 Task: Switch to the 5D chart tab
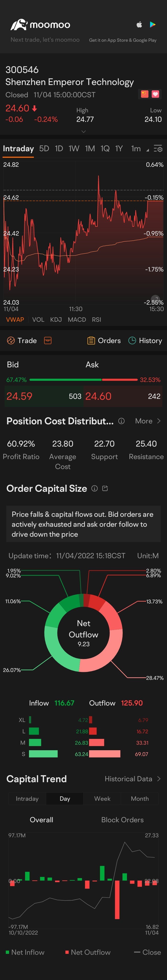coord(44,148)
